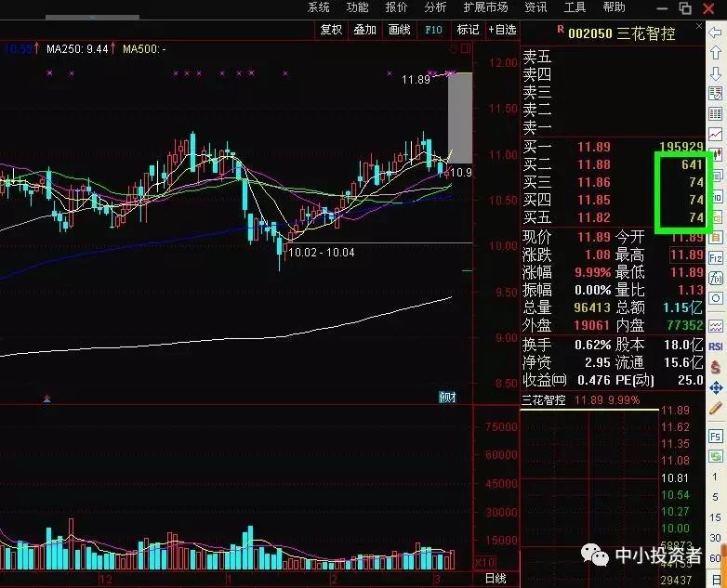Click the F12 trading icon
Image resolution: width=727 pixels, height=588 pixels.
coord(716,257)
